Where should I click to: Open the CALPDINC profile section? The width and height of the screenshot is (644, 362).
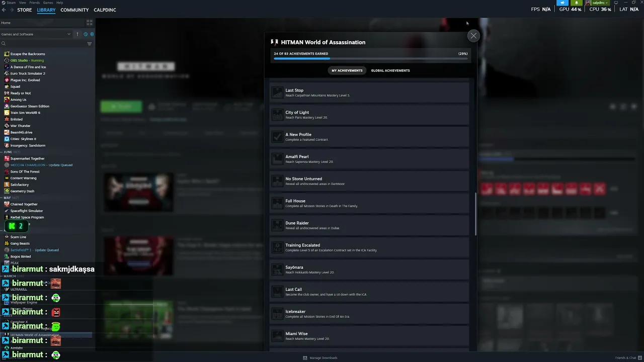tap(105, 10)
